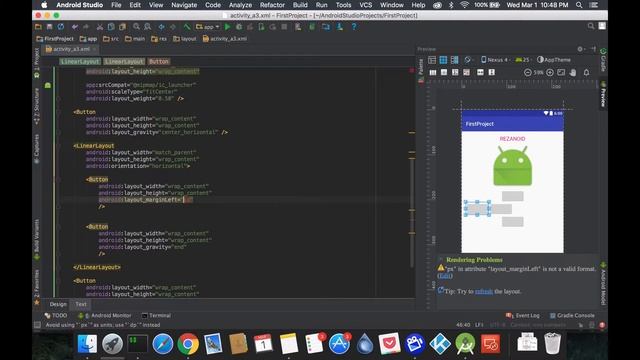Switch to the Text tab
The width and height of the screenshot is (640, 360).
[x=81, y=304]
